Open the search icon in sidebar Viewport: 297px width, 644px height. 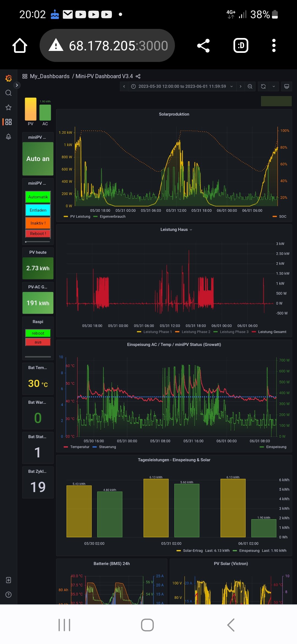coord(9,93)
